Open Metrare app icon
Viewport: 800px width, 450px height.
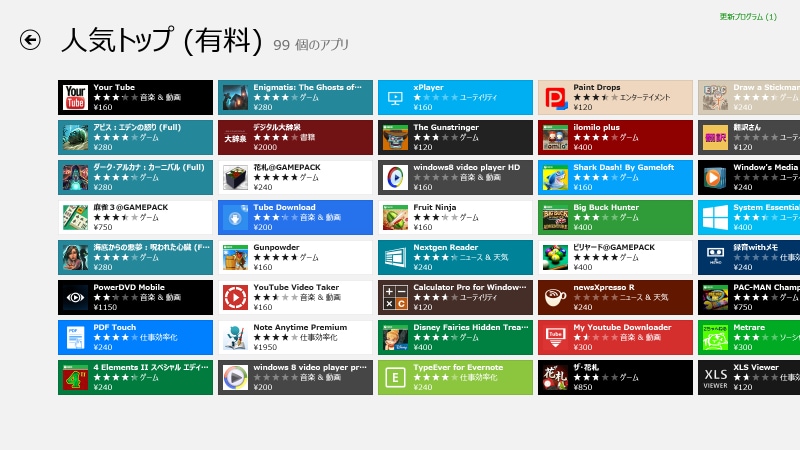coord(715,338)
